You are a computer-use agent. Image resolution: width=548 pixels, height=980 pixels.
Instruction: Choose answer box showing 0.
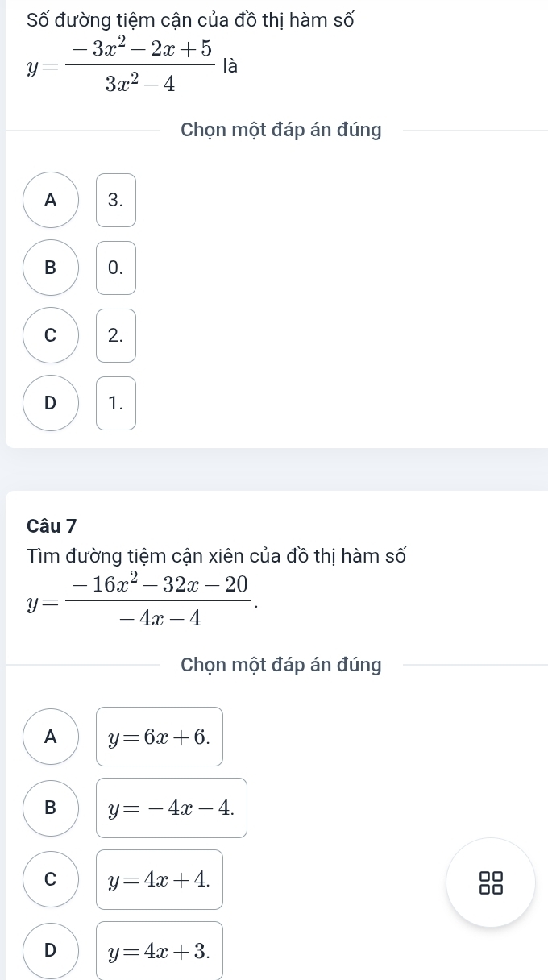116,268
